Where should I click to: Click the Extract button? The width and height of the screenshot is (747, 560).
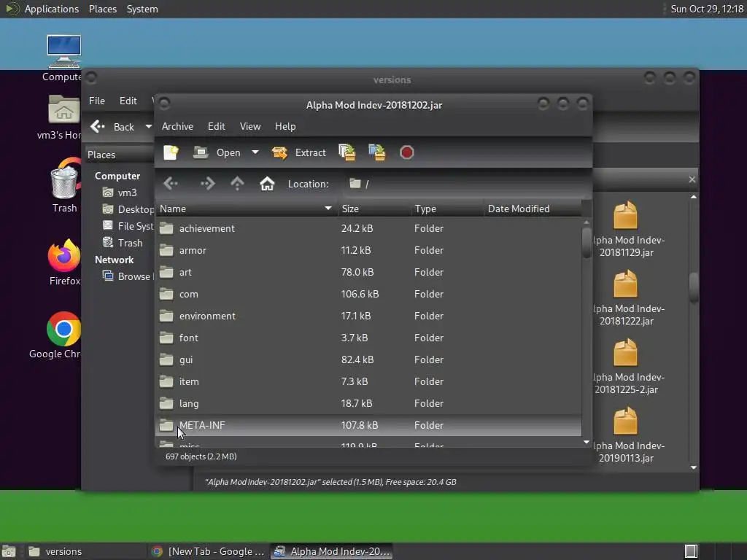click(x=298, y=152)
